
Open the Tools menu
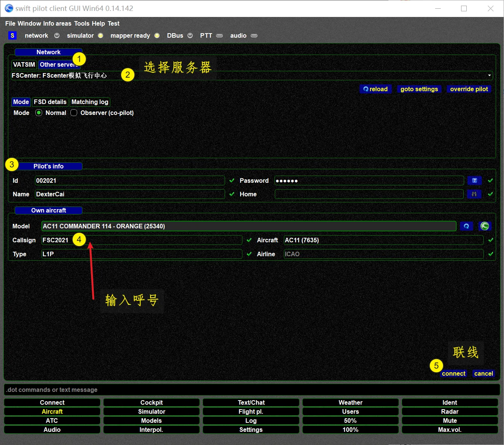tap(82, 23)
